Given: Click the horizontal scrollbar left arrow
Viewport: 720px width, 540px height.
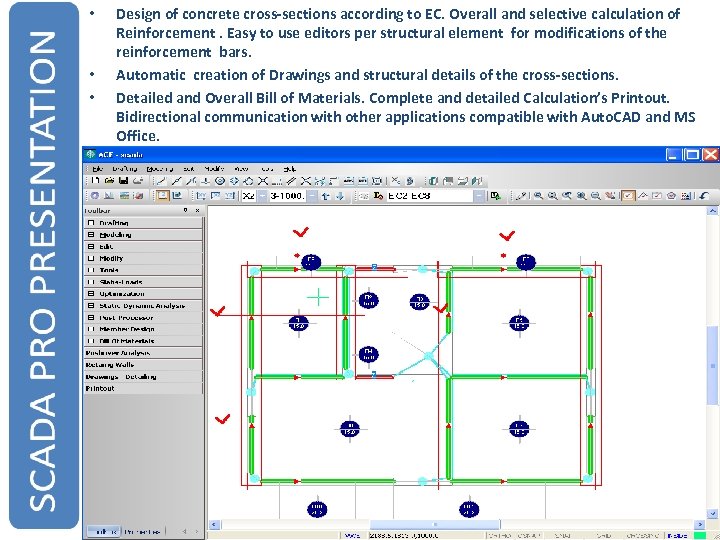Looking at the screenshot, I should [x=214, y=524].
